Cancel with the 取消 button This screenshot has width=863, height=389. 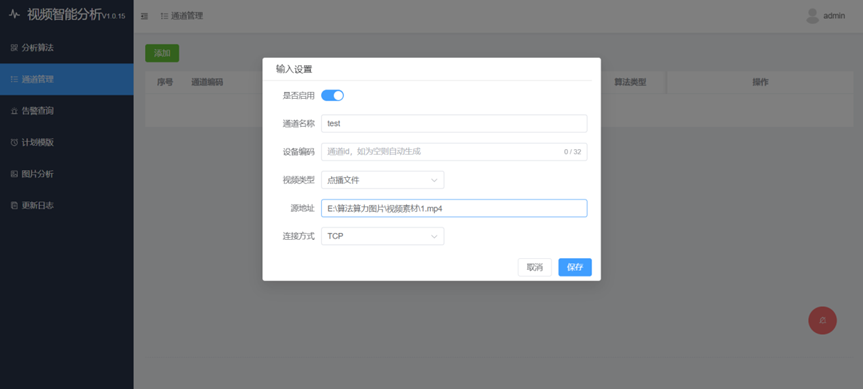click(534, 267)
